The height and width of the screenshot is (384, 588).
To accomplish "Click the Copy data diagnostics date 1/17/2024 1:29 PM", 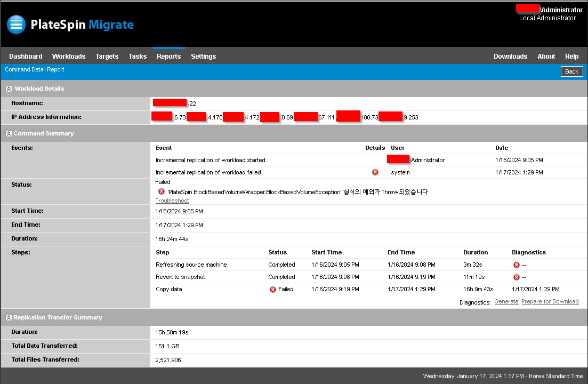I will tap(536, 289).
